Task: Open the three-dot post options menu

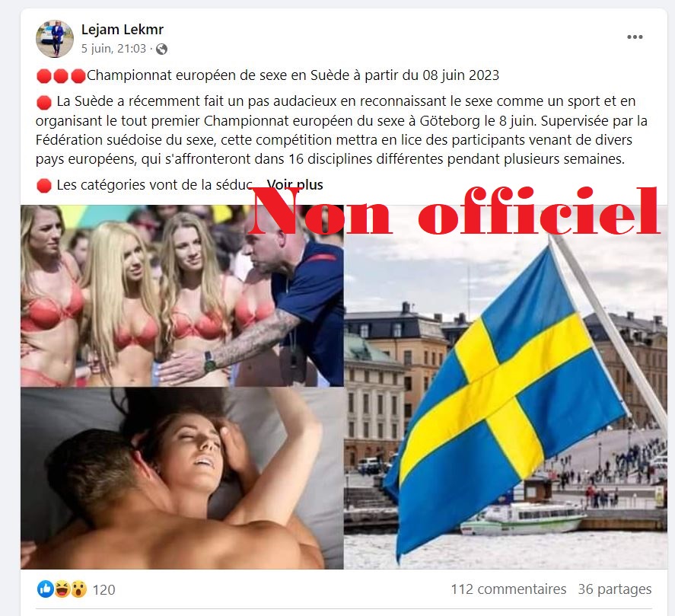Action: (635, 37)
